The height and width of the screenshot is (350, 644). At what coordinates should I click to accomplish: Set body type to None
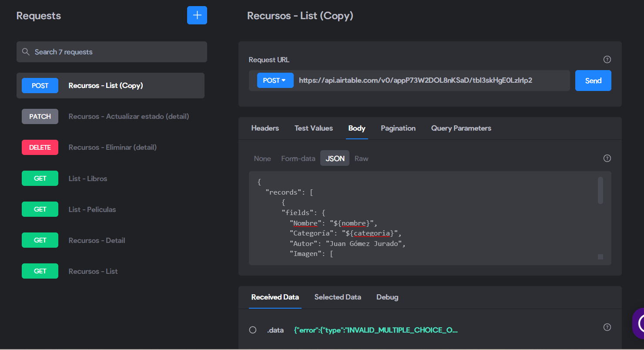262,158
